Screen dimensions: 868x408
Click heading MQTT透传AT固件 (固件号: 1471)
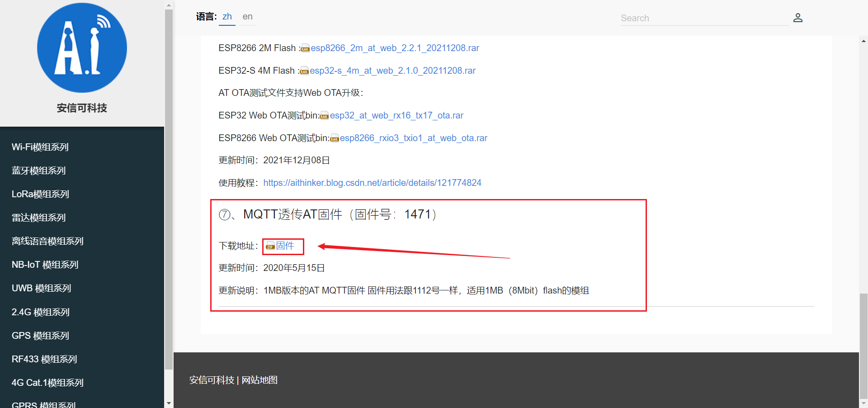click(x=328, y=214)
